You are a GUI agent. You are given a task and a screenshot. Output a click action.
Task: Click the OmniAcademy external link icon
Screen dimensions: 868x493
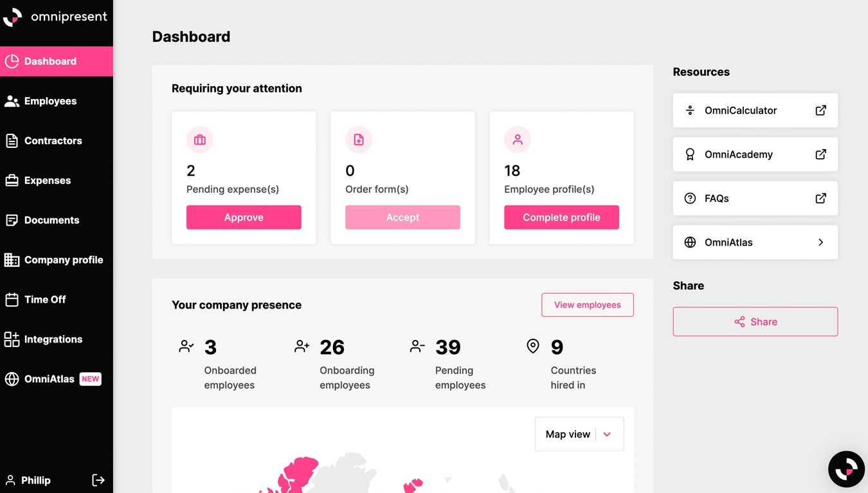click(x=820, y=154)
